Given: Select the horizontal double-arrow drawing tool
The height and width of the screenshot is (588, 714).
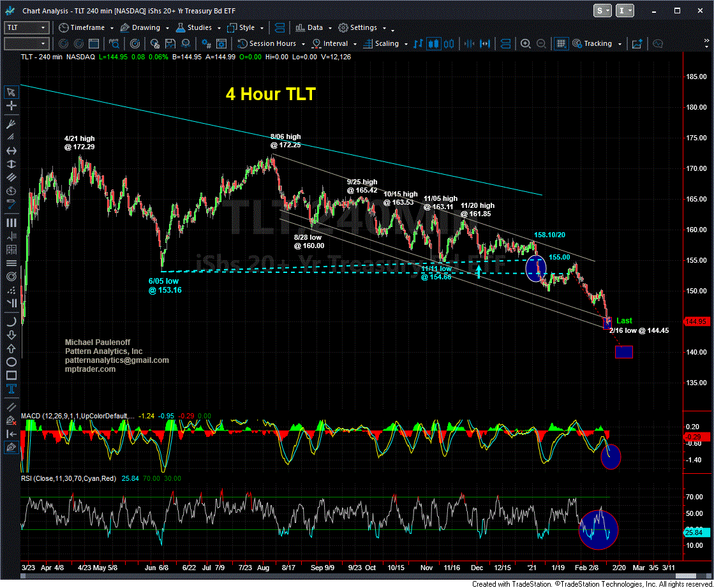Looking at the screenshot, I should pos(11,151).
